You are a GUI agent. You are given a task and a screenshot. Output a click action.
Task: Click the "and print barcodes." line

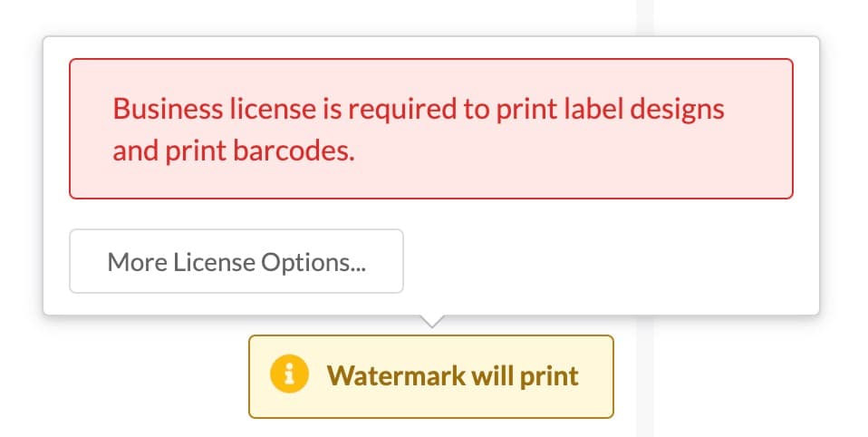(x=233, y=151)
